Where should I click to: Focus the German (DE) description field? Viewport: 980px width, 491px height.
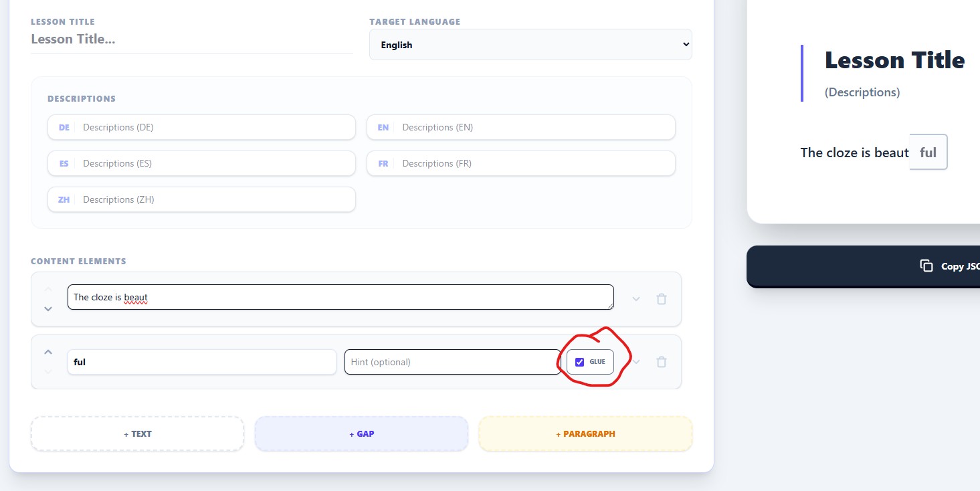coord(215,127)
